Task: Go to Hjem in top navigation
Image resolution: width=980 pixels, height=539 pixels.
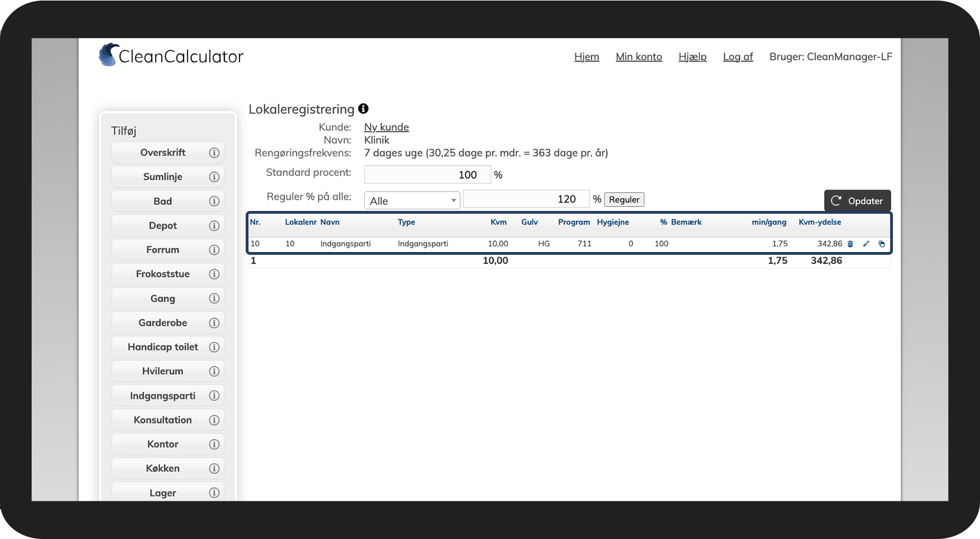Action: [x=587, y=57]
